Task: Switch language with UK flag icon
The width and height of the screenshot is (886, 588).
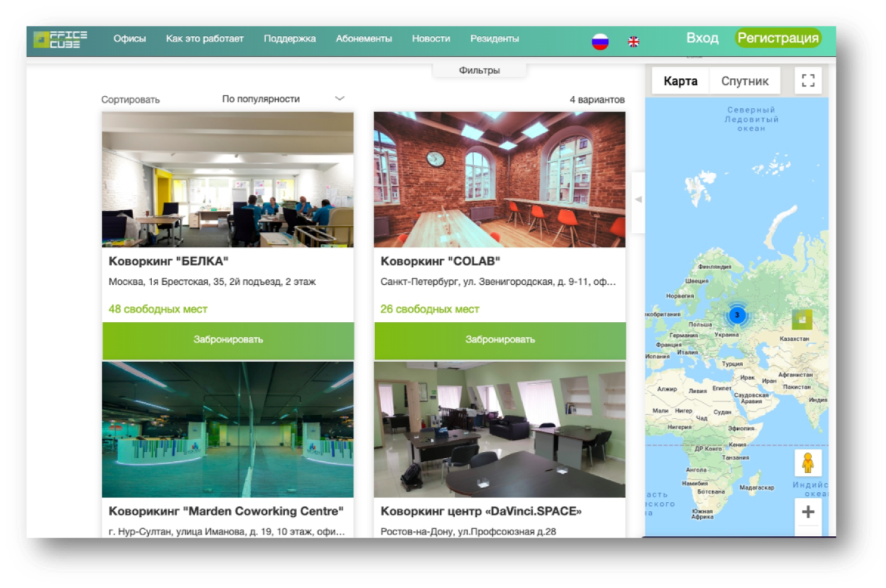Action: [633, 41]
